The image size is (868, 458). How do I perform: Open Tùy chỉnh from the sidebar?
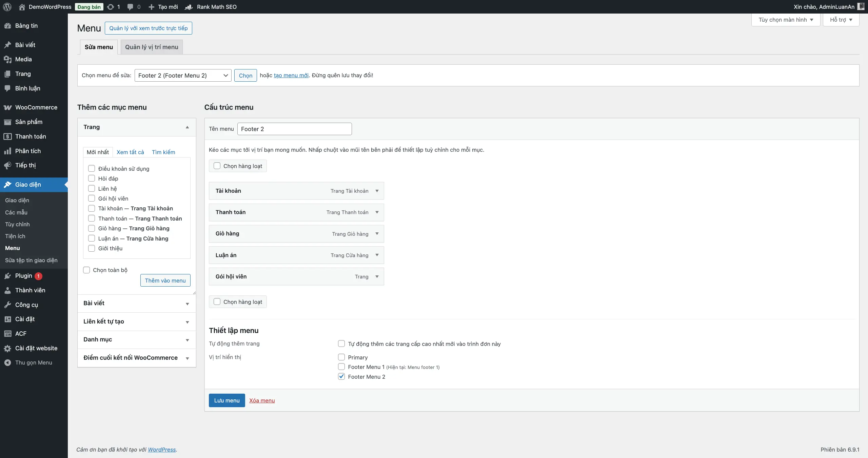click(x=18, y=224)
